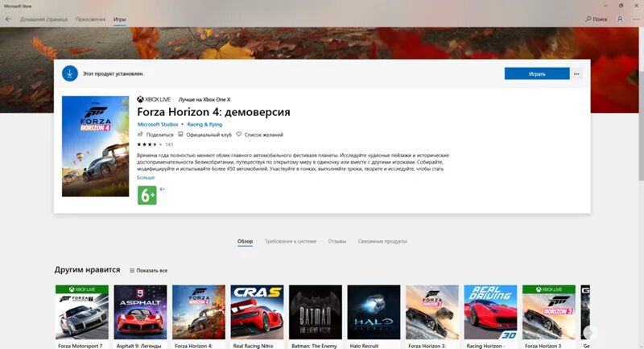Viewport: 644px width, 349px height.
Task: Open Связанные продукты tab
Action: pos(382,241)
